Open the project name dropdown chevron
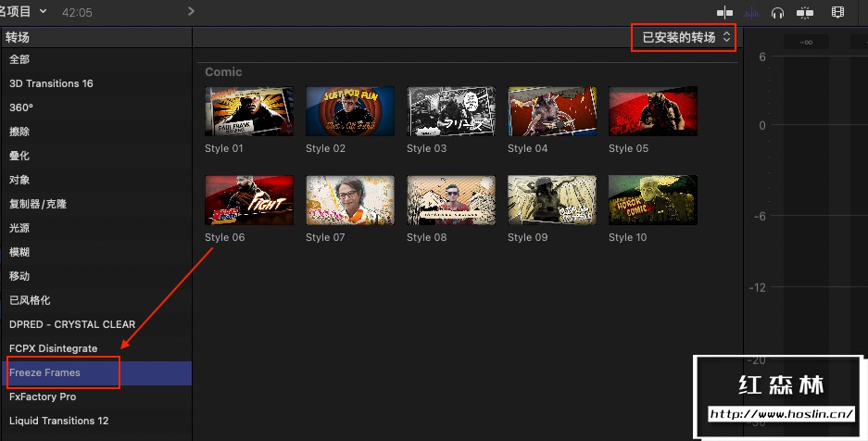Viewport: 868px width, 441px height. (44, 11)
